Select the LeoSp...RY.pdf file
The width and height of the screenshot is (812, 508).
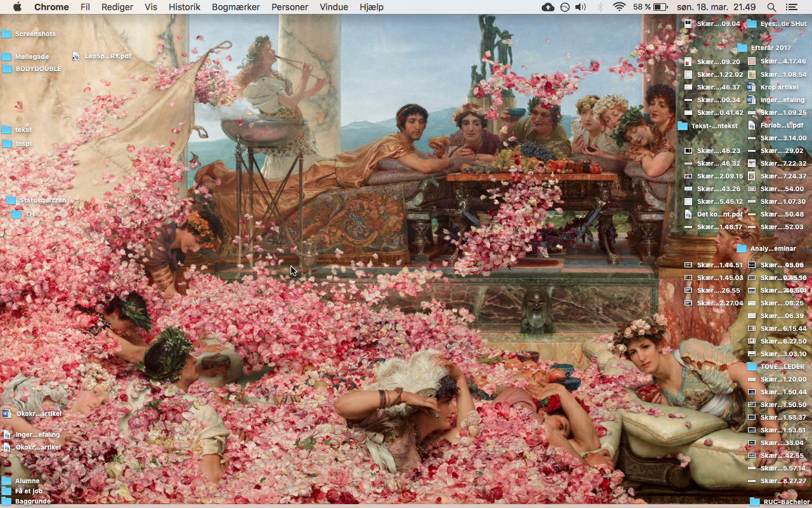tap(77, 56)
